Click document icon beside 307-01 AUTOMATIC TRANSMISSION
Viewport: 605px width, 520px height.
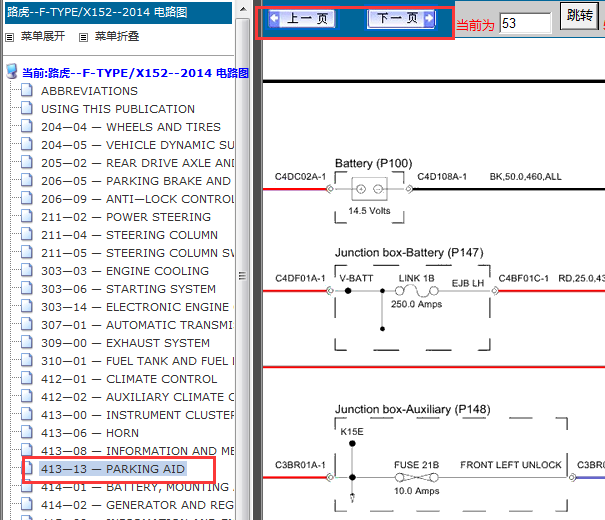pyautogui.click(x=27, y=324)
